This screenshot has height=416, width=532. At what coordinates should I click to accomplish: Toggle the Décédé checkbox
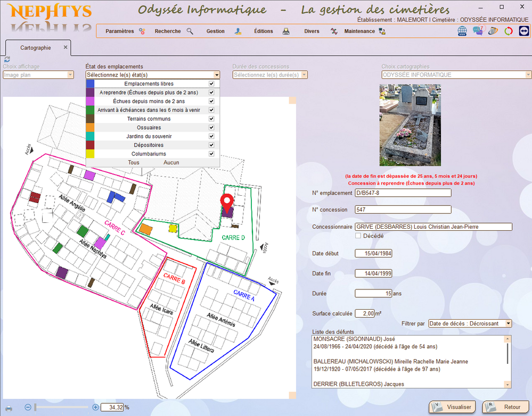coord(358,236)
